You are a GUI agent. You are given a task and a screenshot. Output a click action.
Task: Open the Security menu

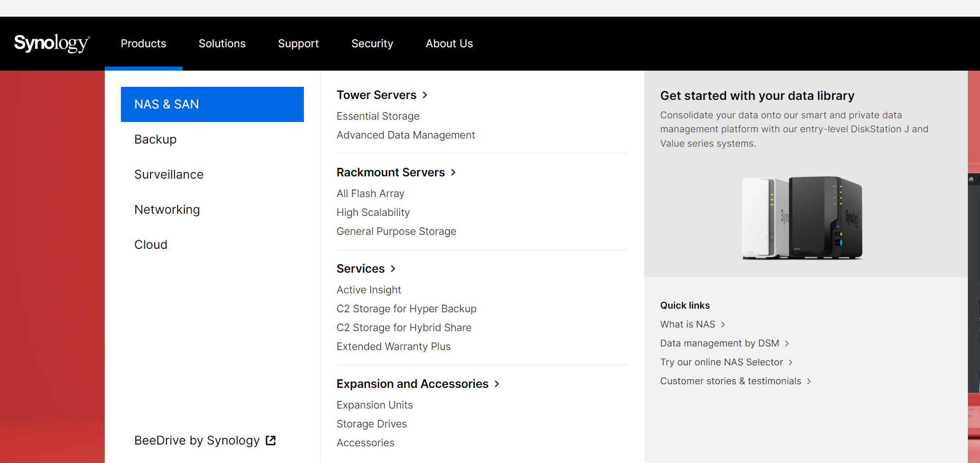click(x=372, y=44)
